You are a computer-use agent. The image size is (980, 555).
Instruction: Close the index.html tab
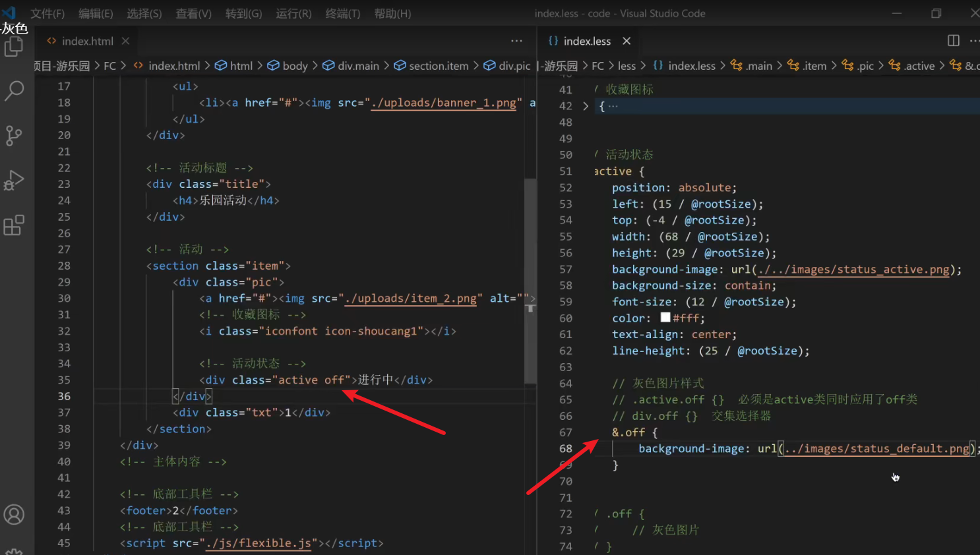[125, 41]
